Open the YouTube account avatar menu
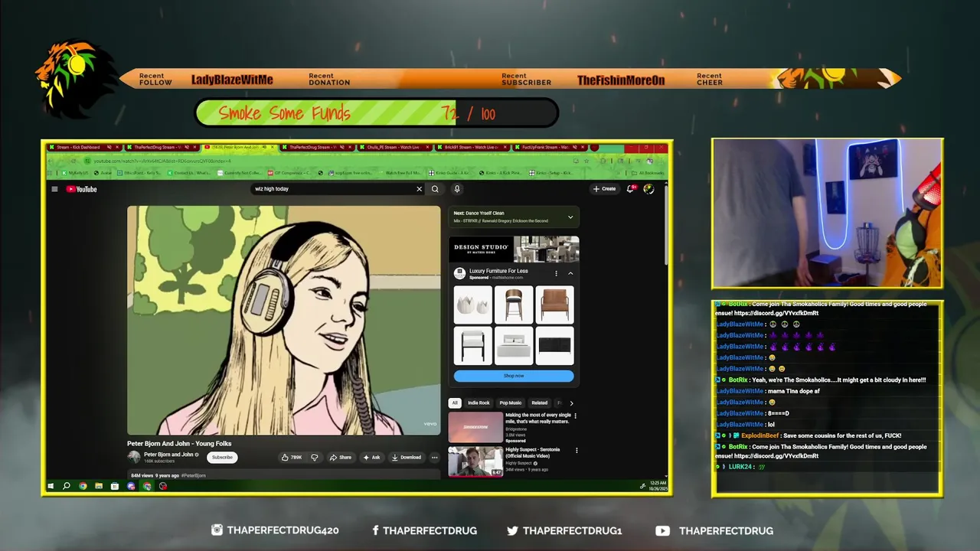980x551 pixels. 648,188
